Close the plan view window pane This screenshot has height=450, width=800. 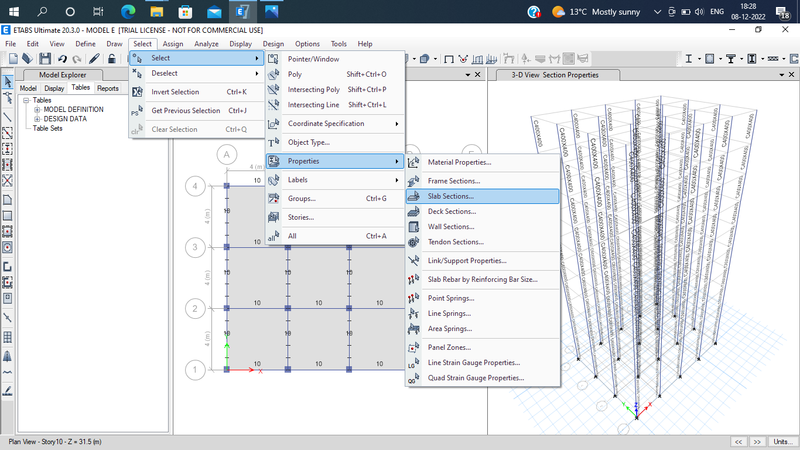pos(478,75)
